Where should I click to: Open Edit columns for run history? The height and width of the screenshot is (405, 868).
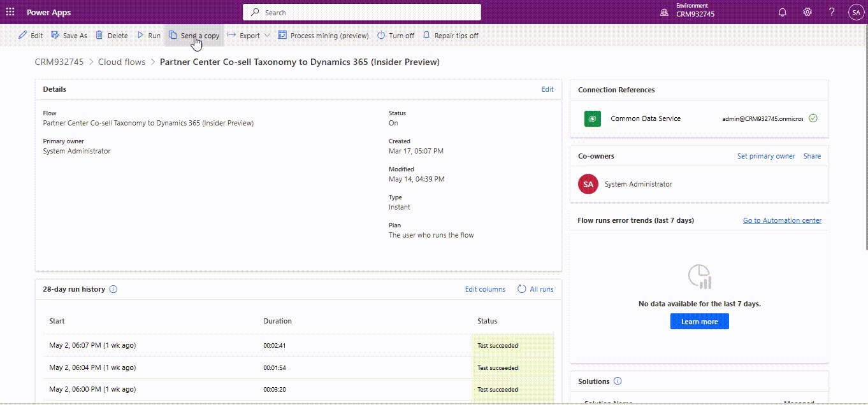tap(485, 289)
